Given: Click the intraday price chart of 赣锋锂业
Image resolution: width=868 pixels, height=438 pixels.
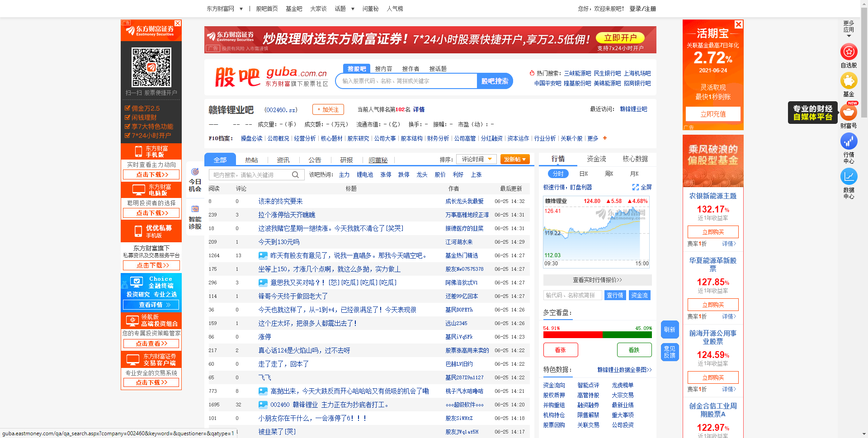Looking at the screenshot, I should [596, 232].
